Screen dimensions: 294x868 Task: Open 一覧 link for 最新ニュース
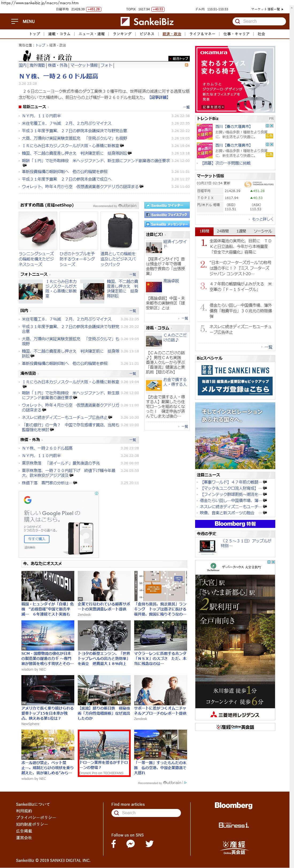click(x=186, y=107)
